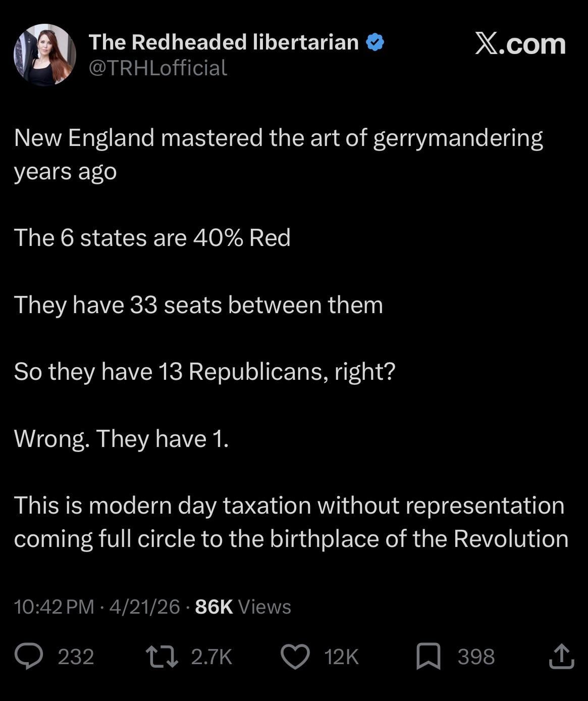Open the author's profile picture

45,55
